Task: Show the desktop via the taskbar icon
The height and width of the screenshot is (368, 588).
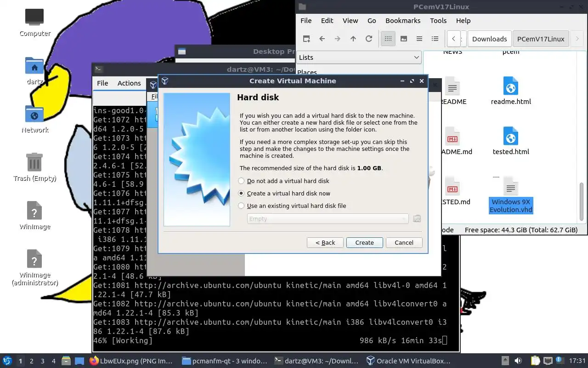Action: coord(79,361)
